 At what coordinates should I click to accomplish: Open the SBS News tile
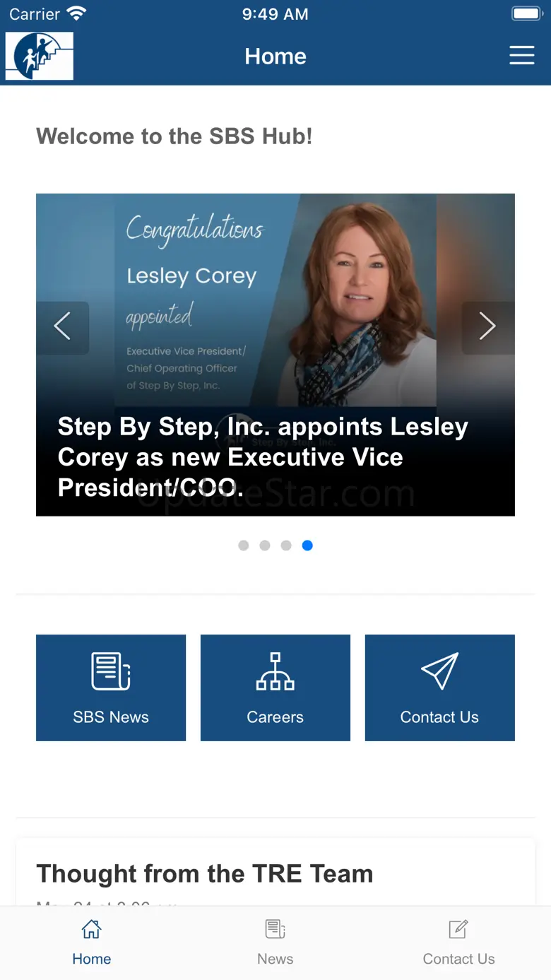pos(111,687)
